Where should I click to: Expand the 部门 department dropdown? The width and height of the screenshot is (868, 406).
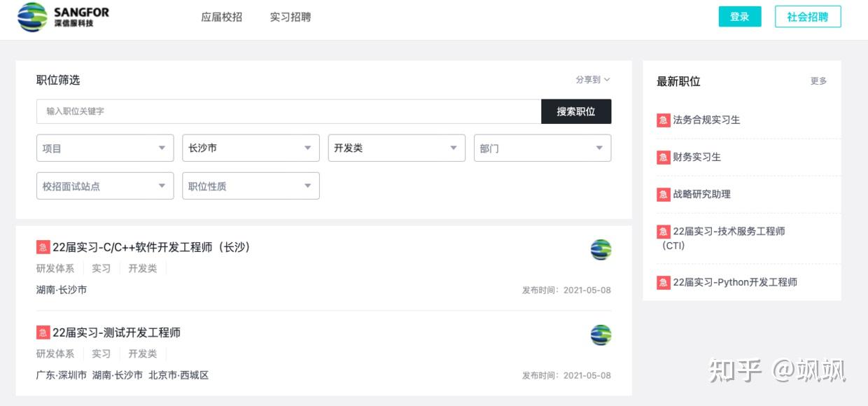[x=542, y=148]
